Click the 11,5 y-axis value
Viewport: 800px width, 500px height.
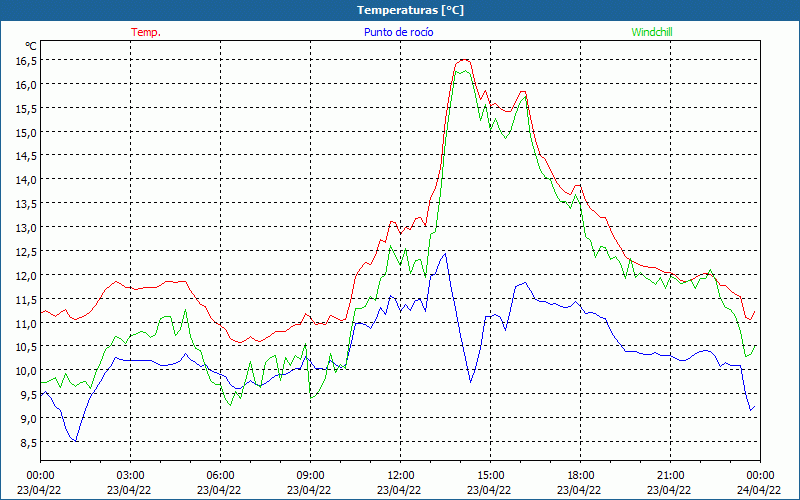pyautogui.click(x=27, y=299)
